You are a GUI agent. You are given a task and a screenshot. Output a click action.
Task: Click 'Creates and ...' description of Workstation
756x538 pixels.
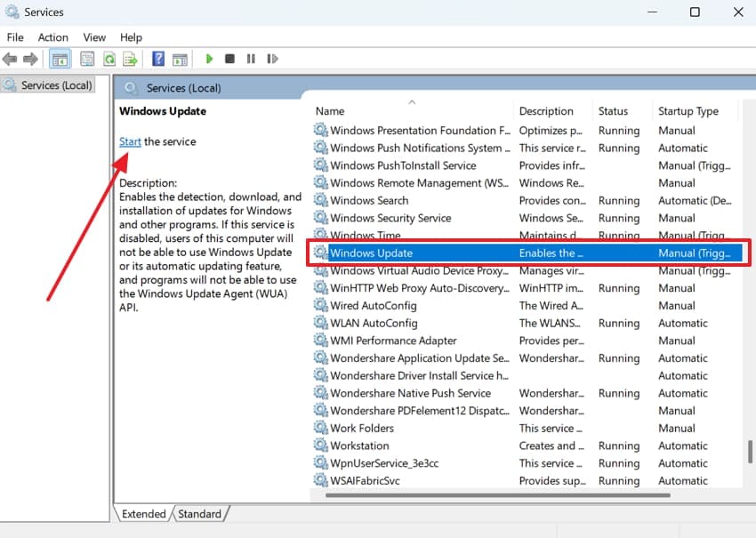pos(551,446)
